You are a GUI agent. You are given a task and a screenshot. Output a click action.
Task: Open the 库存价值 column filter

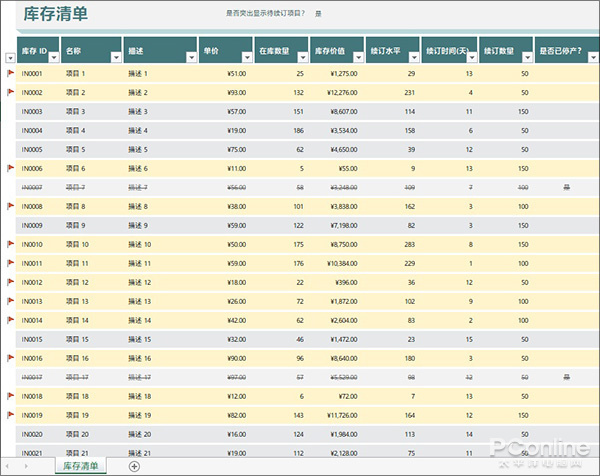pyautogui.click(x=357, y=59)
